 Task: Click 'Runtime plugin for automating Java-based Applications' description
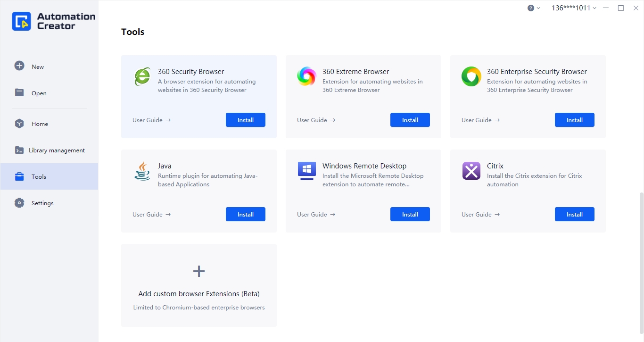(x=208, y=180)
